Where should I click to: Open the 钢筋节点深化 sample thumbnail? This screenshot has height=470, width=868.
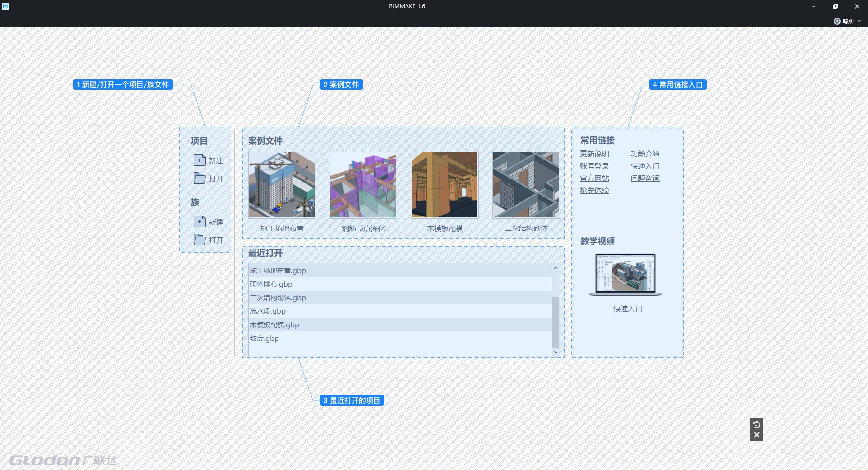coord(363,185)
